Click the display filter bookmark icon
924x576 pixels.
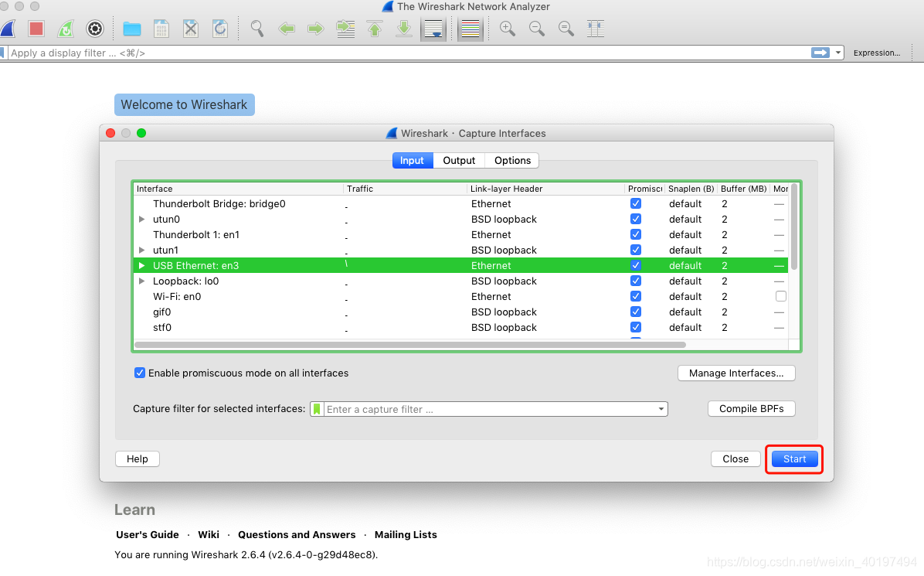(2, 53)
